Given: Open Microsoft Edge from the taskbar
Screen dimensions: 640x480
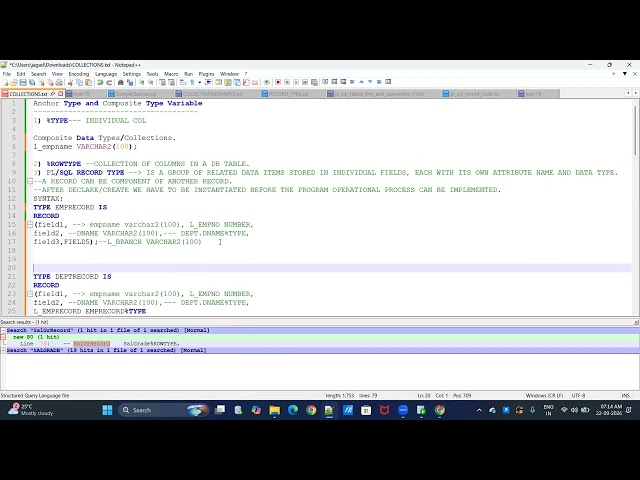Looking at the screenshot, I should [x=293, y=410].
